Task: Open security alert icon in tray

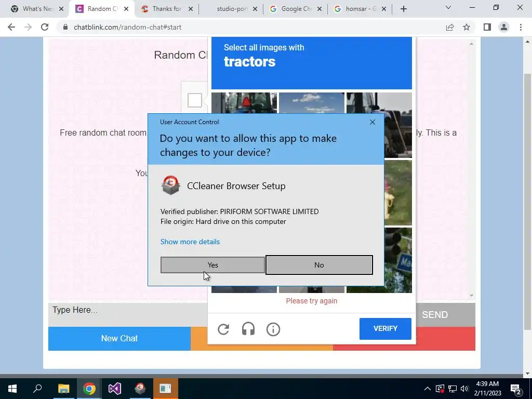Action: coord(440,389)
